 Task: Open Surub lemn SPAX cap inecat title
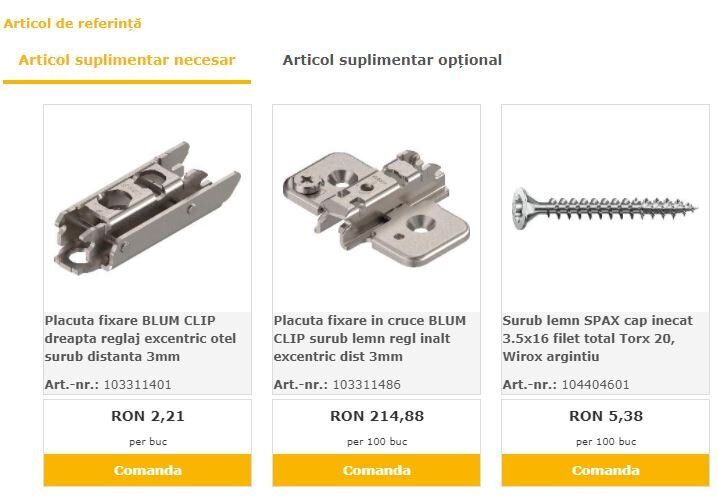[598, 338]
